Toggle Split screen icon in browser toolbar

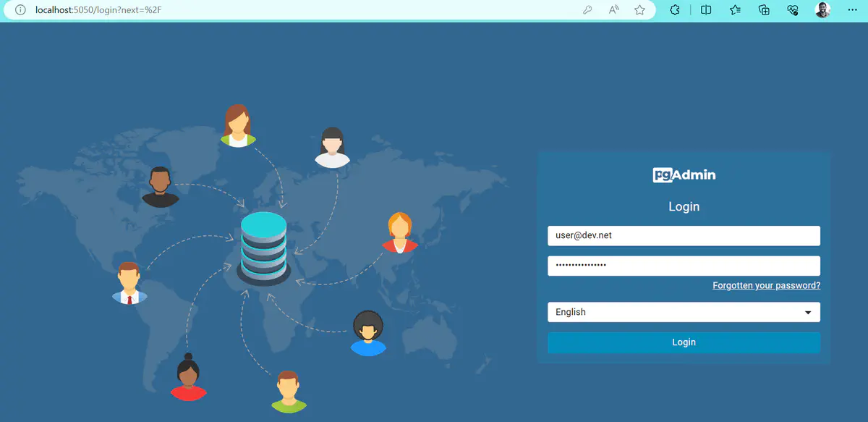(706, 10)
